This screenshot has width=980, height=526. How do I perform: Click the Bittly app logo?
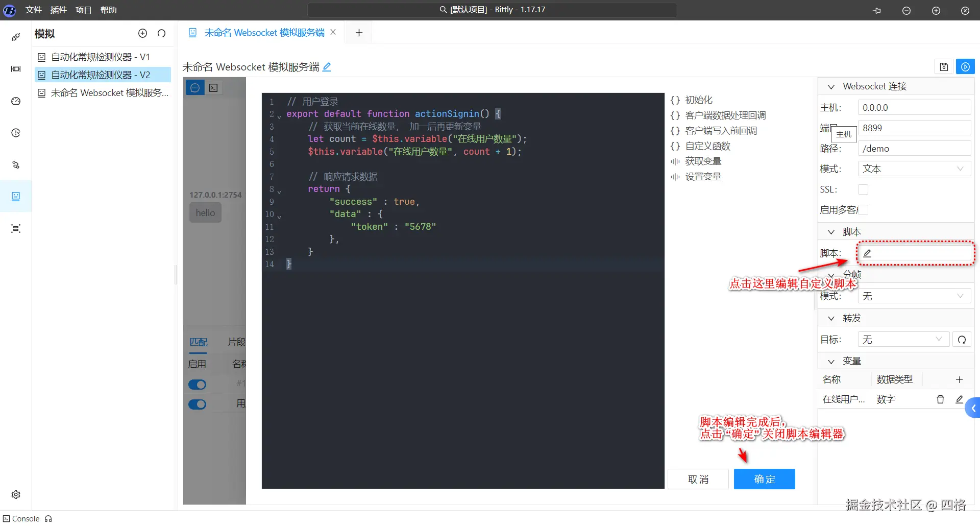[9, 10]
